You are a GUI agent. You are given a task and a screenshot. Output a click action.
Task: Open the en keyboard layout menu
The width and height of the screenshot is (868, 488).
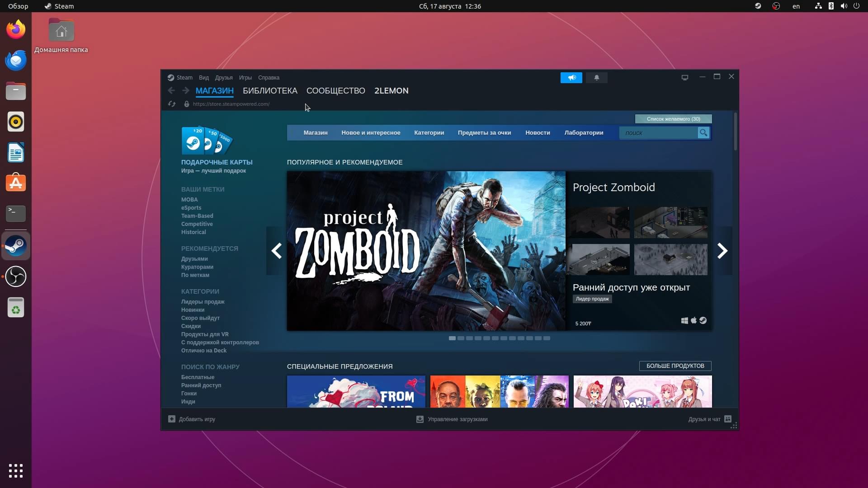coord(796,6)
